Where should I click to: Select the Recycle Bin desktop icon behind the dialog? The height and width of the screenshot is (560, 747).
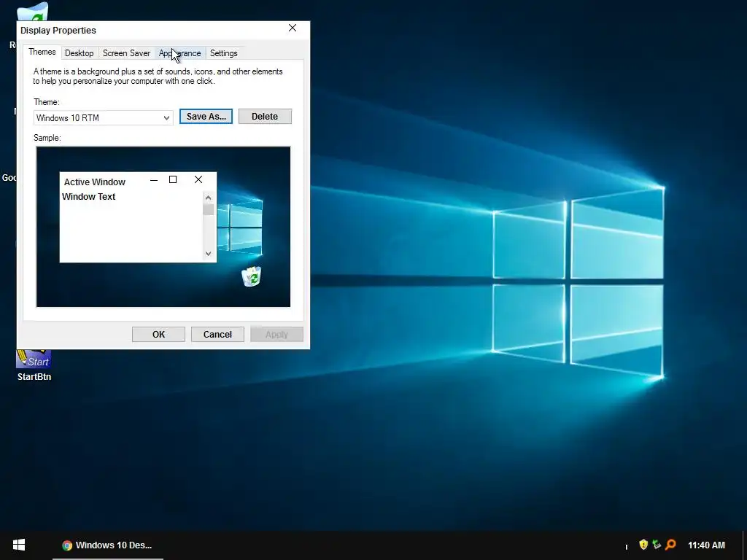click(32, 12)
